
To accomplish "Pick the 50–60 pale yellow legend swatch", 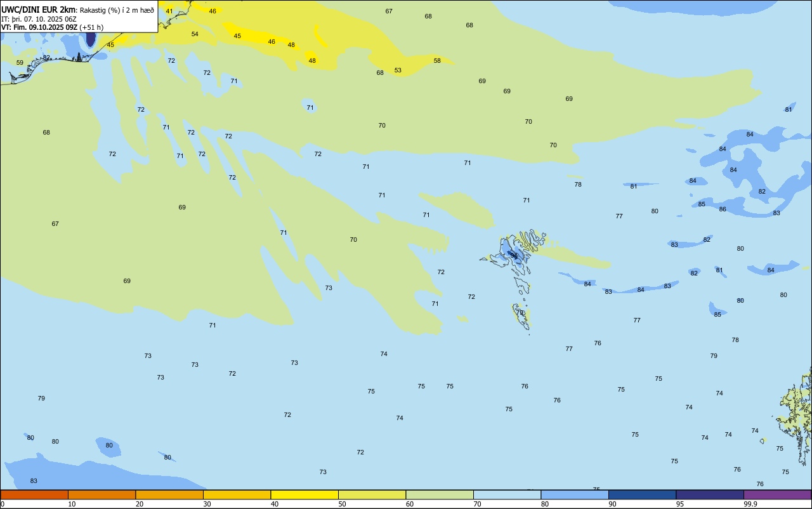I will tap(372, 494).
